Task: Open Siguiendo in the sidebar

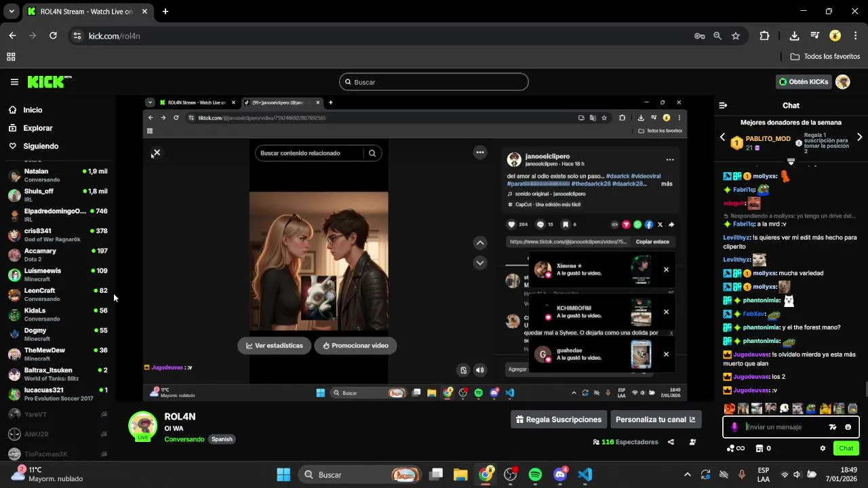Action: coord(41,146)
